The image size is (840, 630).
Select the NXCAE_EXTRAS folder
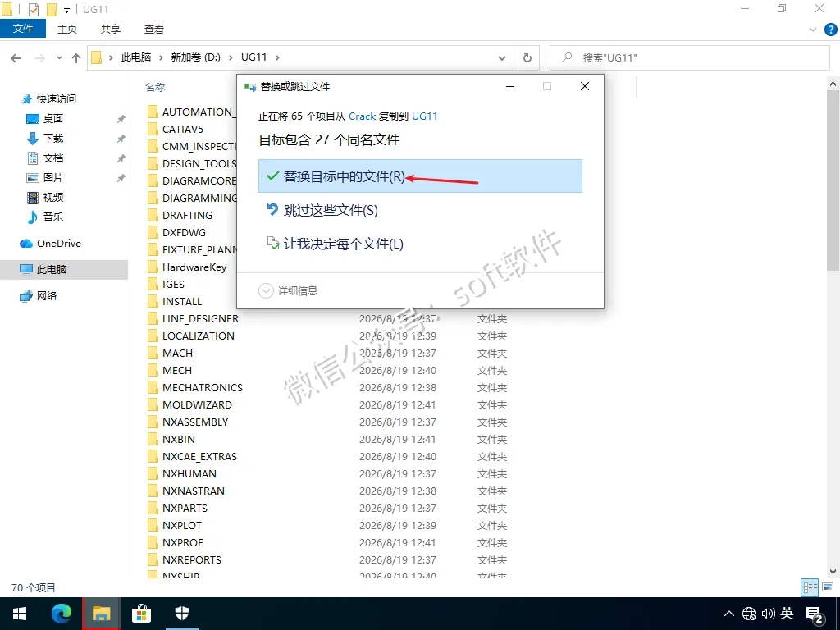[199, 456]
